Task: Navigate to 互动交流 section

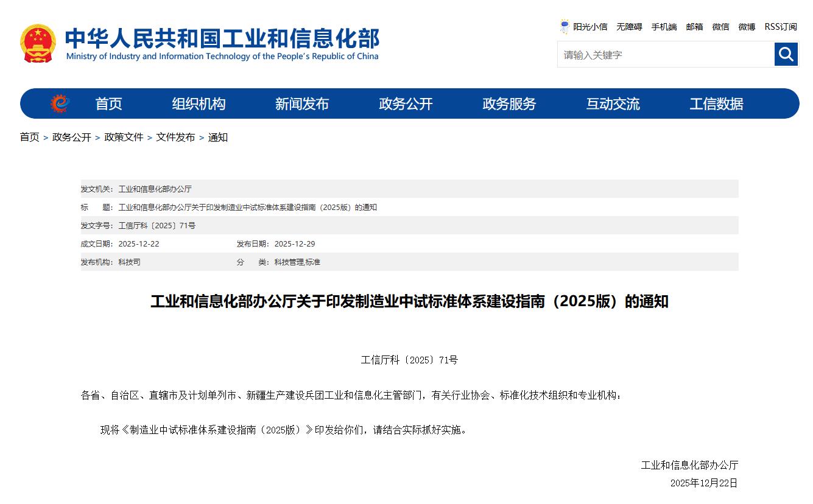Action: [x=613, y=104]
